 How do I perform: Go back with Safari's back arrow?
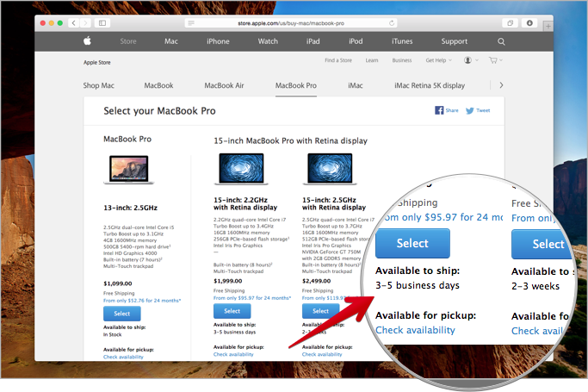click(74, 23)
